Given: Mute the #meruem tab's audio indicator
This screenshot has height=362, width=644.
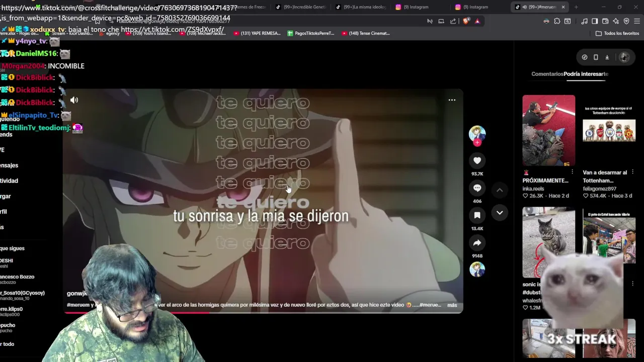Looking at the screenshot, I should [x=525, y=7].
